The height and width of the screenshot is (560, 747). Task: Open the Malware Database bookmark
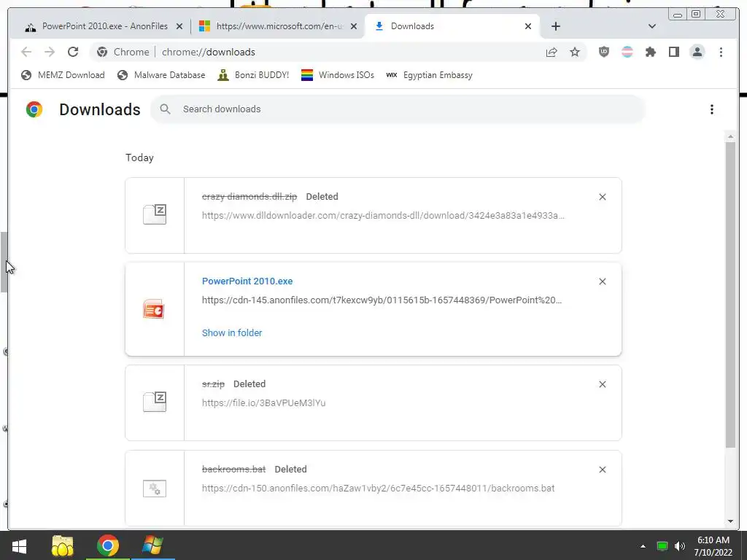click(x=161, y=75)
